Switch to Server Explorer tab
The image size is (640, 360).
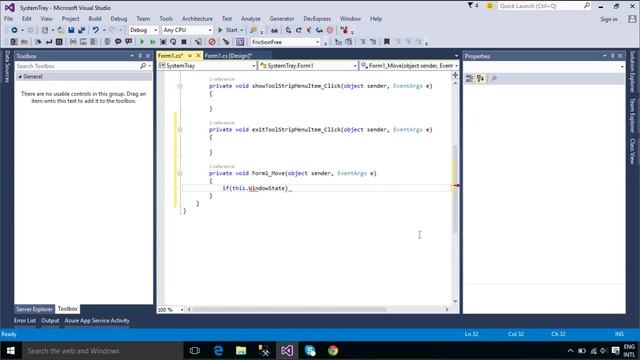[34, 309]
